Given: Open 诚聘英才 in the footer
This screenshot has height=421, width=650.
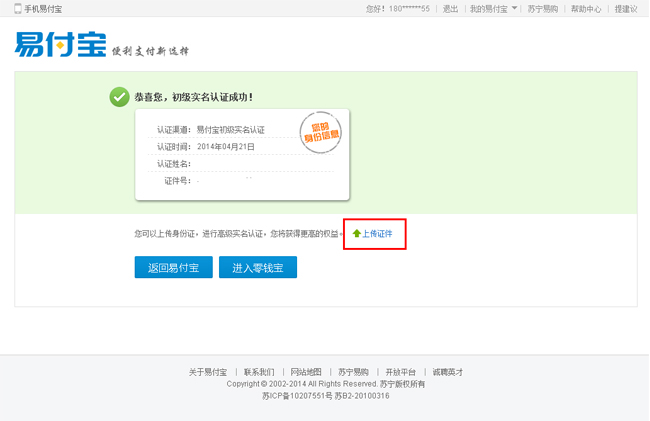Looking at the screenshot, I should (x=447, y=372).
